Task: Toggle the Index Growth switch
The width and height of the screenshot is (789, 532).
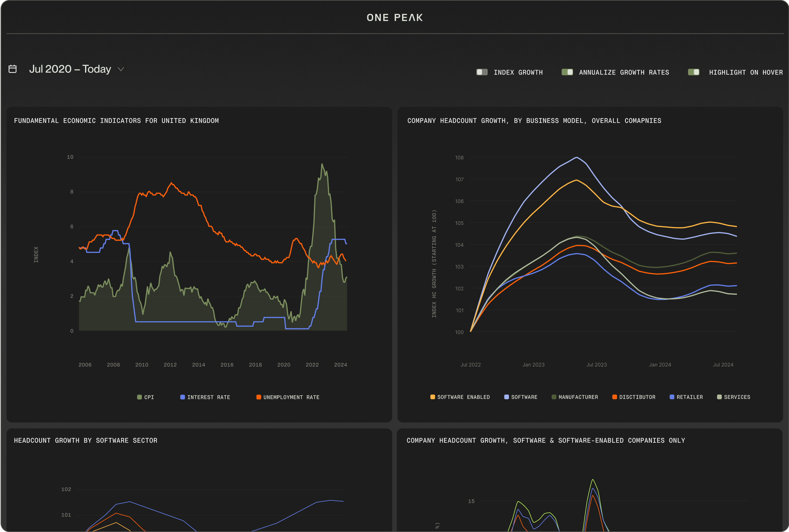Action: point(482,72)
